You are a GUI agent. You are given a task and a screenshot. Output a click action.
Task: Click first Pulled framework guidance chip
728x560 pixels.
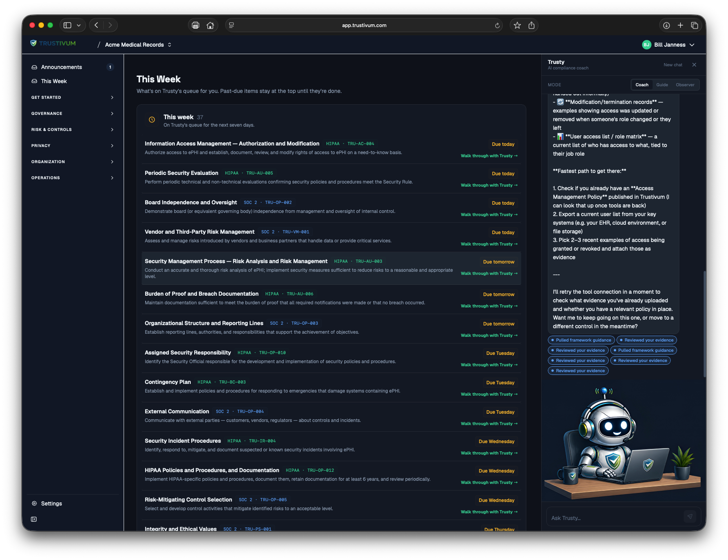581,340
